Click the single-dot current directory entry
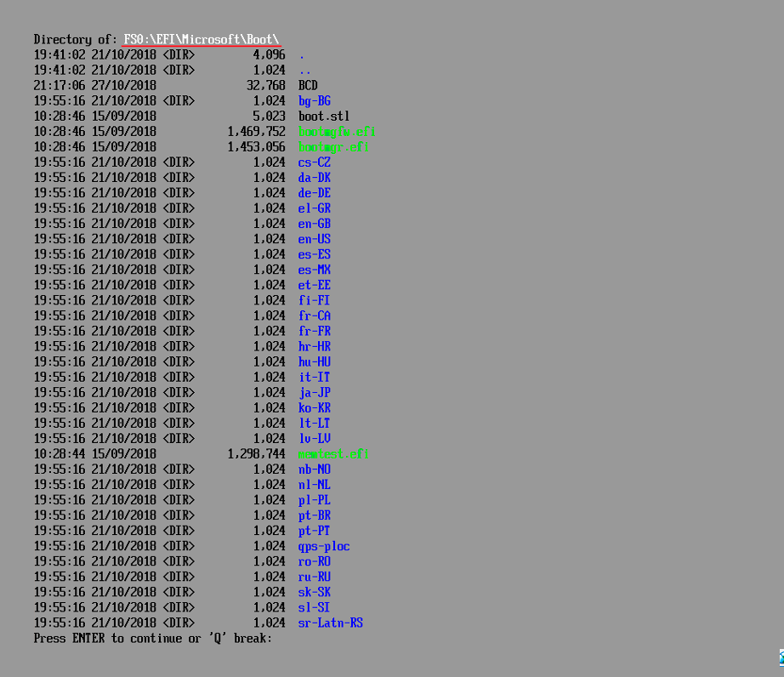This screenshot has width=784, height=677. pos(302,58)
